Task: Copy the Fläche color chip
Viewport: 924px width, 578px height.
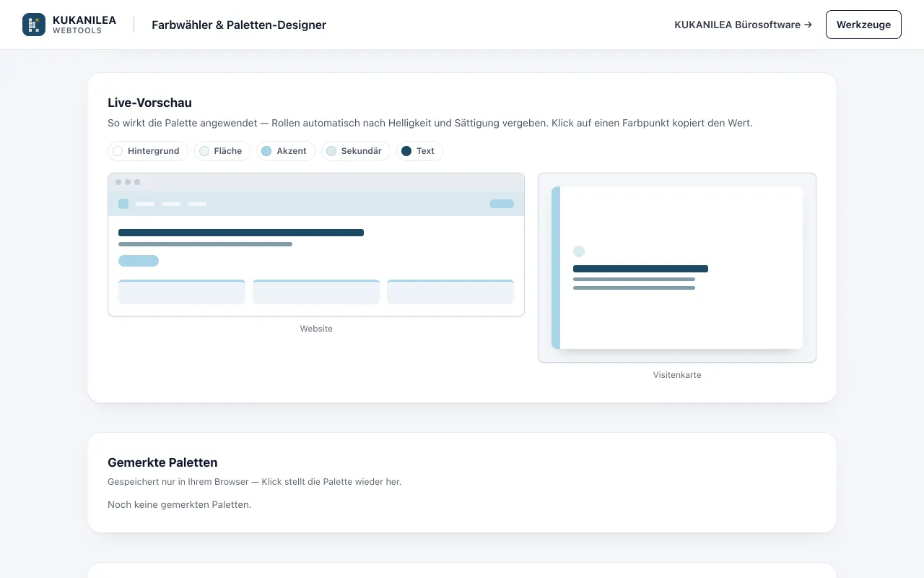Action: (x=222, y=151)
